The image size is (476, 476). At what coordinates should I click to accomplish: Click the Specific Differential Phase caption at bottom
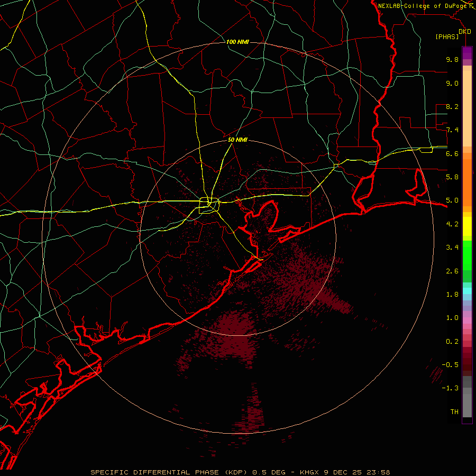point(241,472)
